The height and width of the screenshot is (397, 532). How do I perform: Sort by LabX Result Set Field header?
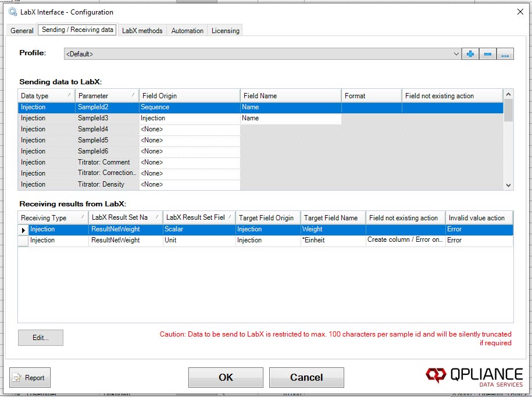(199, 218)
